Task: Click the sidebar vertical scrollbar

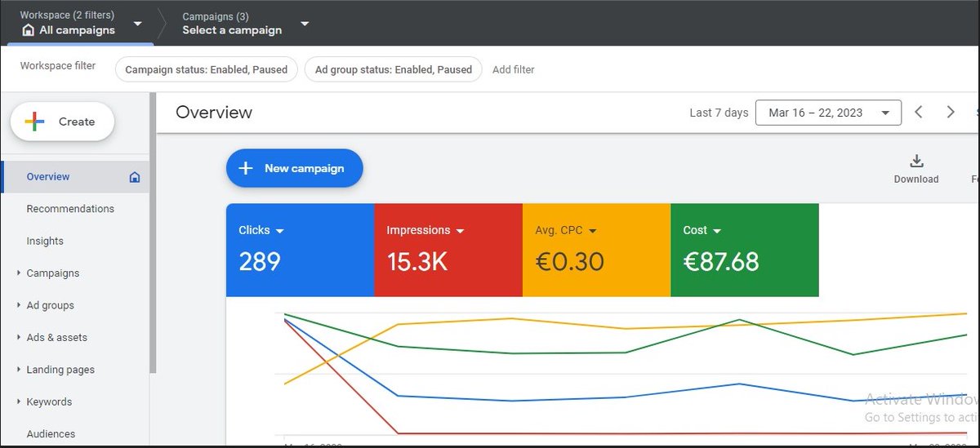Action: (153, 233)
